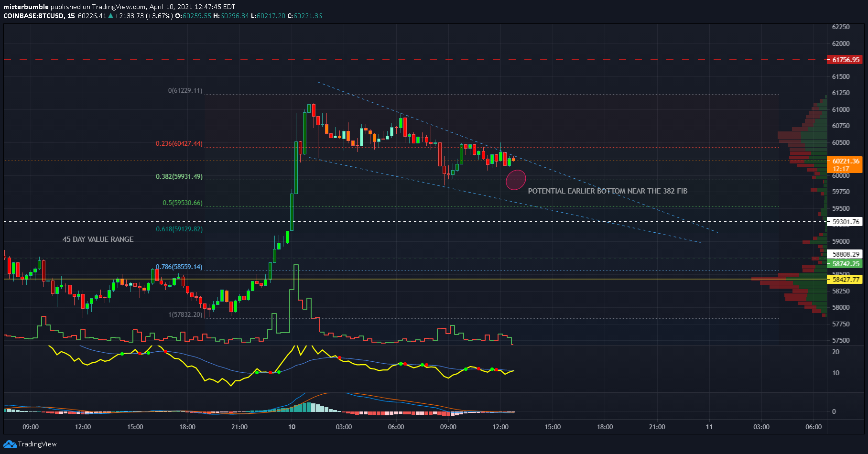Click the 62250 price axis value
Viewport: 868px width, 454px height.
click(x=841, y=27)
